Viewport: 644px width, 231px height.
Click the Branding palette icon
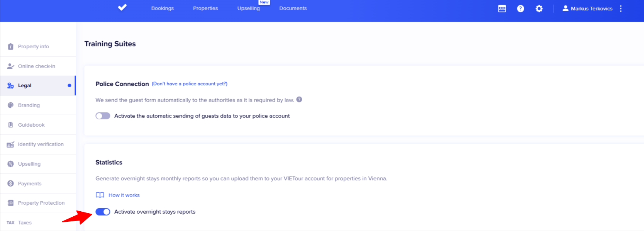pos(10,105)
